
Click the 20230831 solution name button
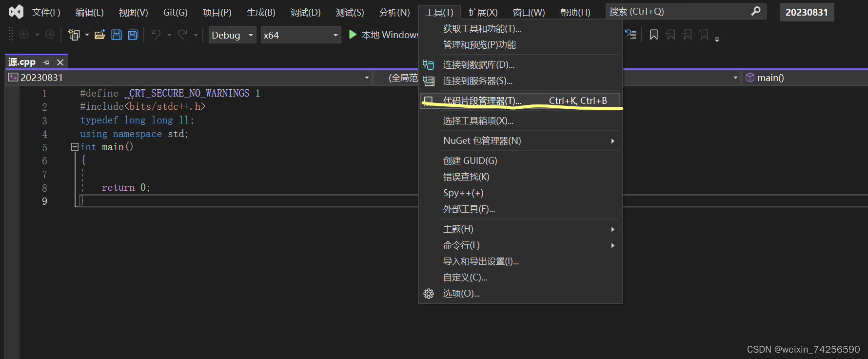(x=807, y=12)
